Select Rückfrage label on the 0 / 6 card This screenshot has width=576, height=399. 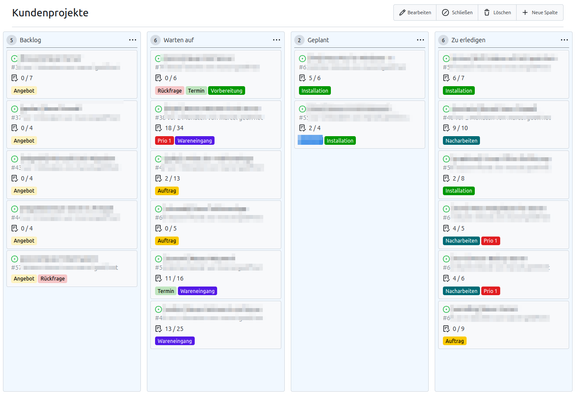[x=170, y=91]
